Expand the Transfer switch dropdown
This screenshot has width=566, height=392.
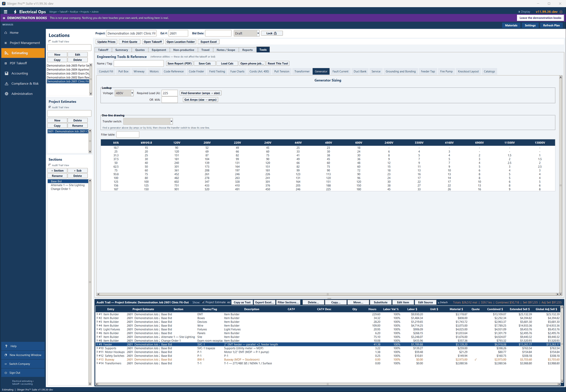click(x=148, y=121)
